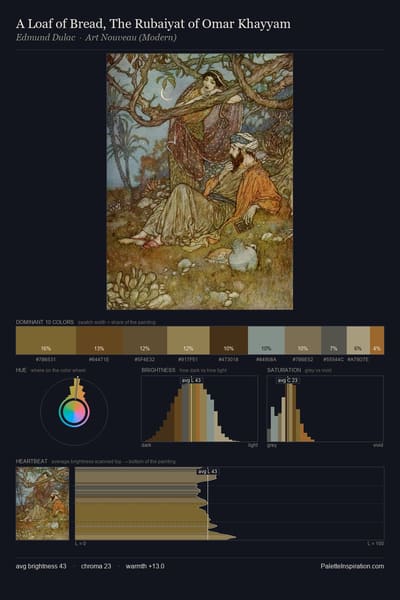Screen dimensions: 400x600
Task: Click the 'avg L 43' brightness histogram marker
Action: (192, 380)
